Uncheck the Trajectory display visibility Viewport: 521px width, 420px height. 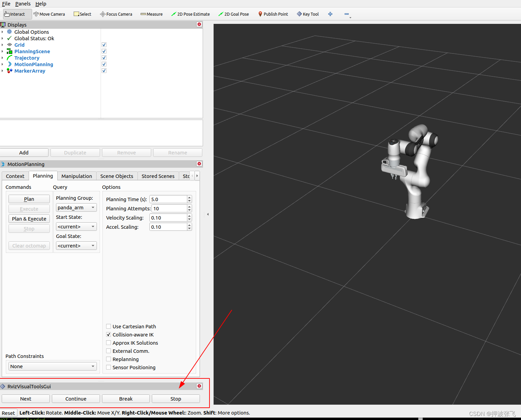(x=104, y=58)
